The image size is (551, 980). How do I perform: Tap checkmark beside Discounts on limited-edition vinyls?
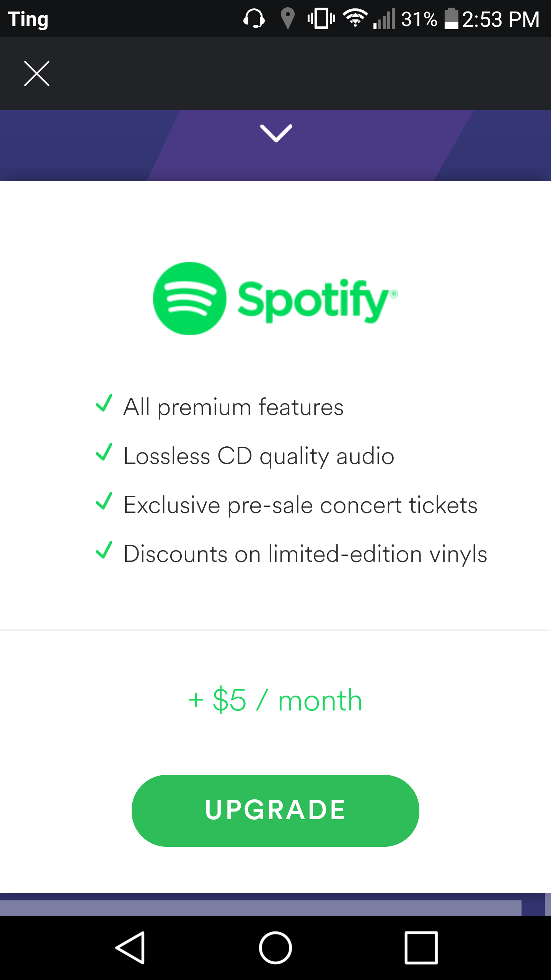coord(104,550)
